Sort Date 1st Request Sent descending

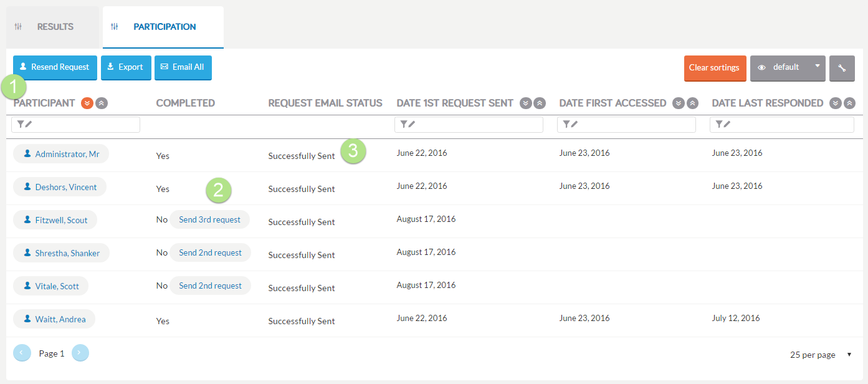[x=526, y=103]
